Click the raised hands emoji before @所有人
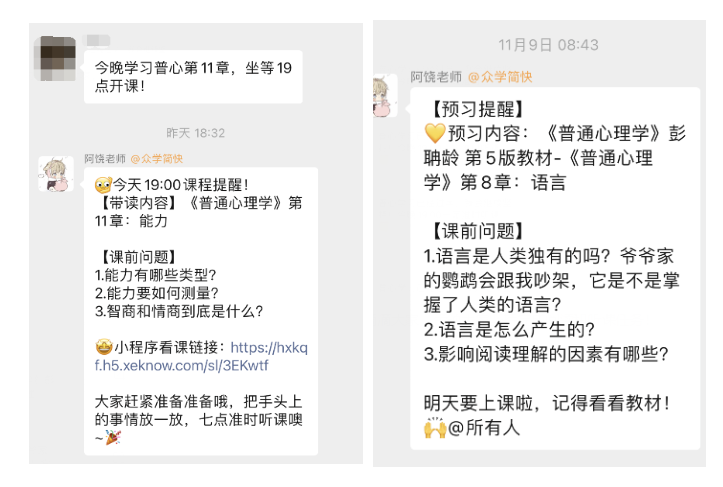Viewport: 723px width, 487px height. [435, 428]
